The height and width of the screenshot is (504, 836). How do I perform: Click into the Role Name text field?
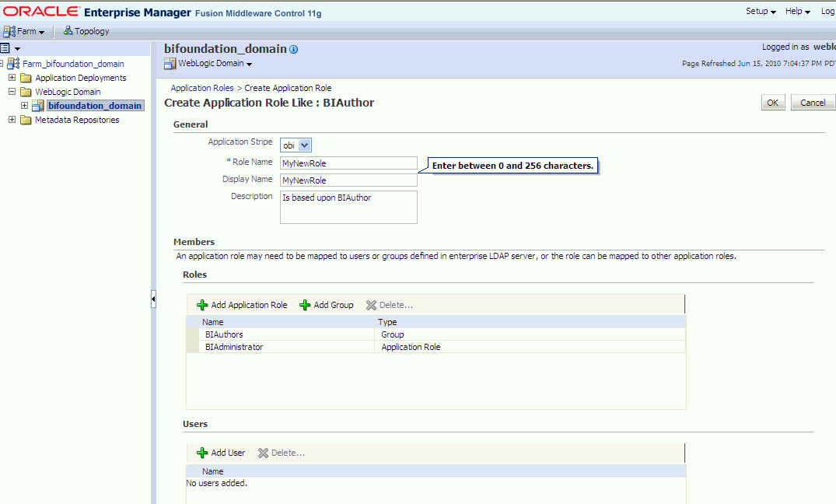348,163
